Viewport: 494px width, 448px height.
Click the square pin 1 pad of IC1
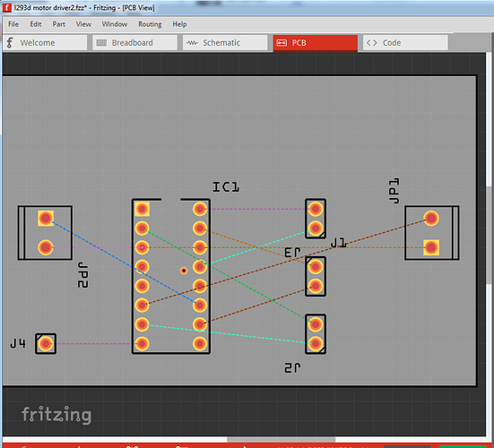coord(142,209)
